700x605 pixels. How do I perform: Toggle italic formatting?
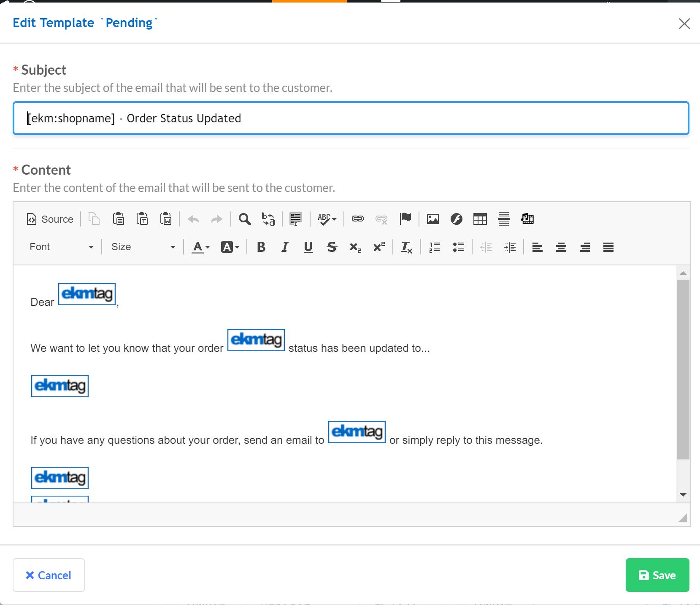click(x=284, y=247)
